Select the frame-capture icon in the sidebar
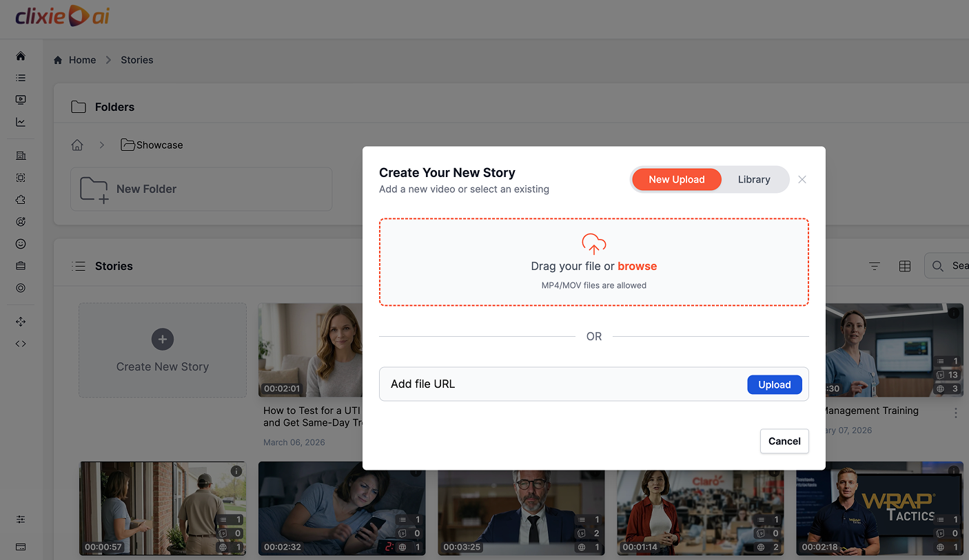 coord(21,178)
